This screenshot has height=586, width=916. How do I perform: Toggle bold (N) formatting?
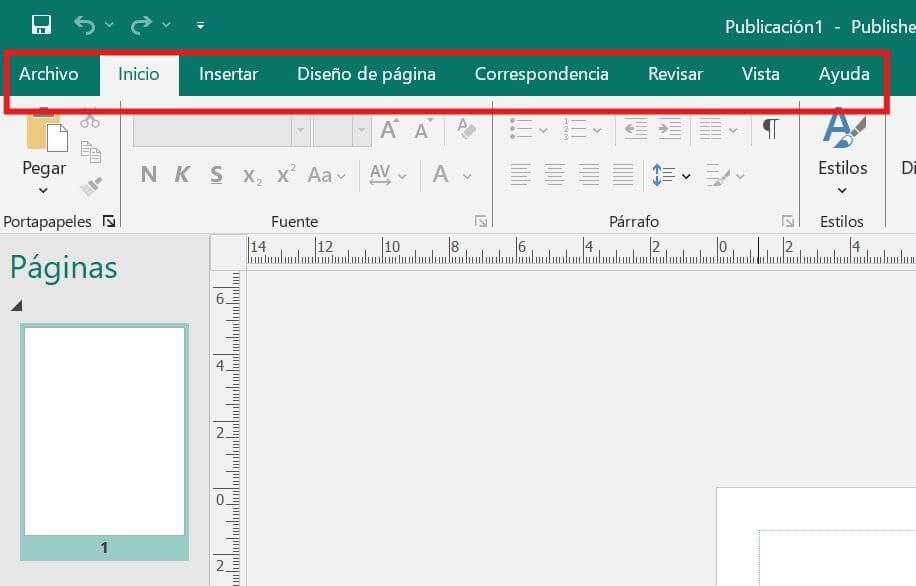(148, 175)
